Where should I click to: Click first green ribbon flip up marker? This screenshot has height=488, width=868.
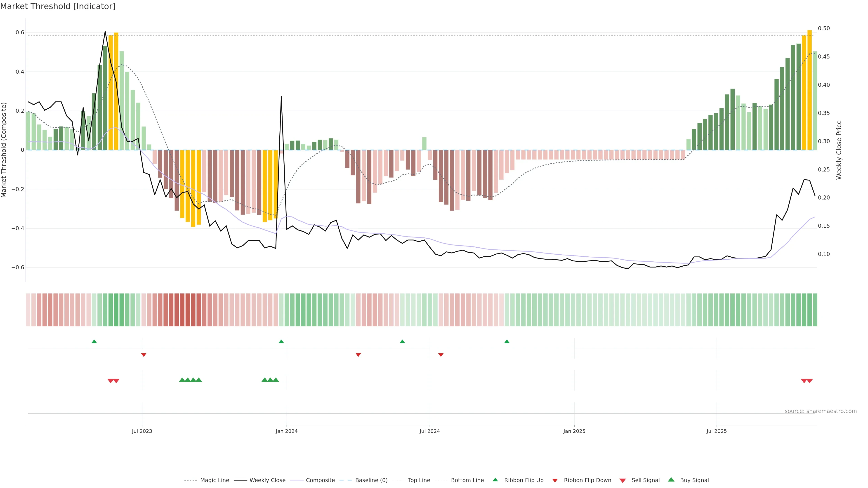[x=94, y=342]
